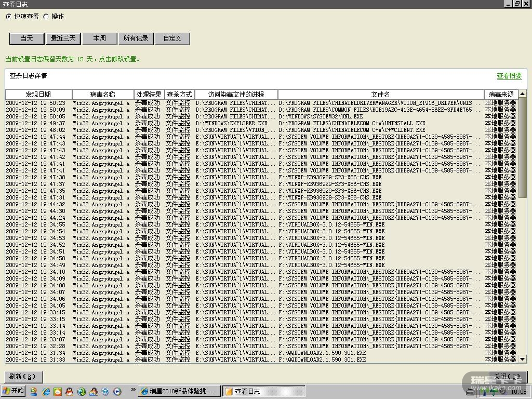Click the 自定义 custom range button
The width and height of the screenshot is (532, 399).
172,38
